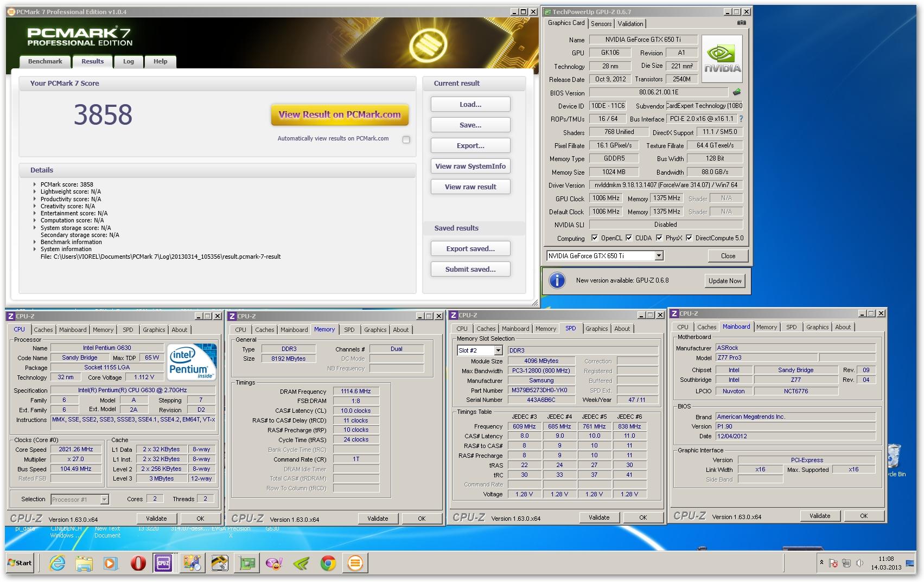Open About tab in CPU-Z ASRock mainboard window
The image size is (924, 582).
point(843,327)
